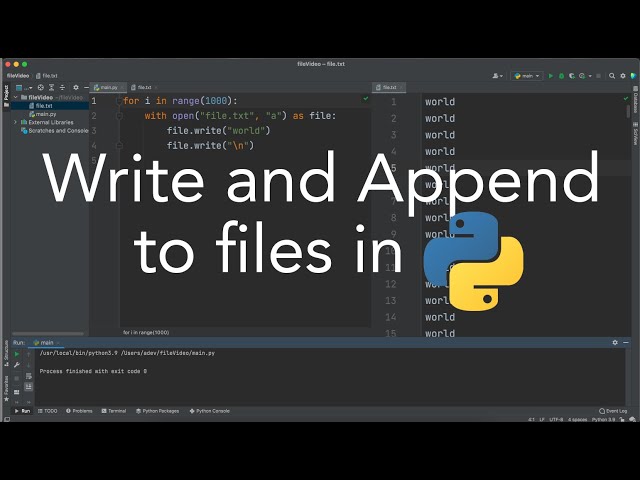640x480 pixels.
Task: Expand the External Libraries node
Action: coord(16,122)
